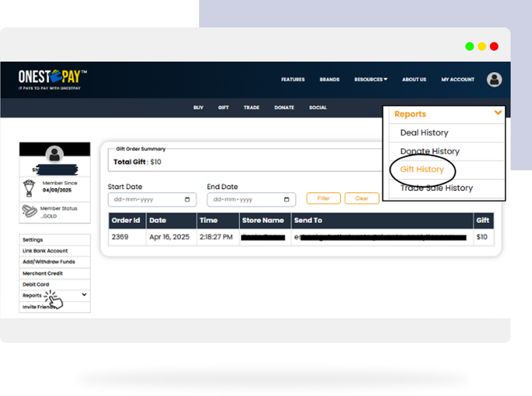The image size is (532, 396).
Task: Click the Member Status gold icon
Action: pos(30,211)
